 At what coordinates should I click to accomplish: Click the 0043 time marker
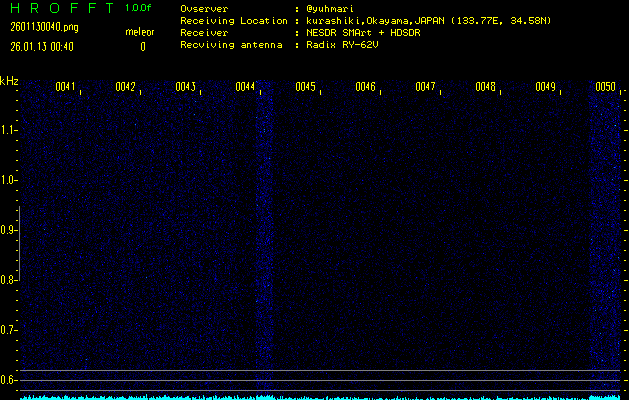tap(185, 87)
